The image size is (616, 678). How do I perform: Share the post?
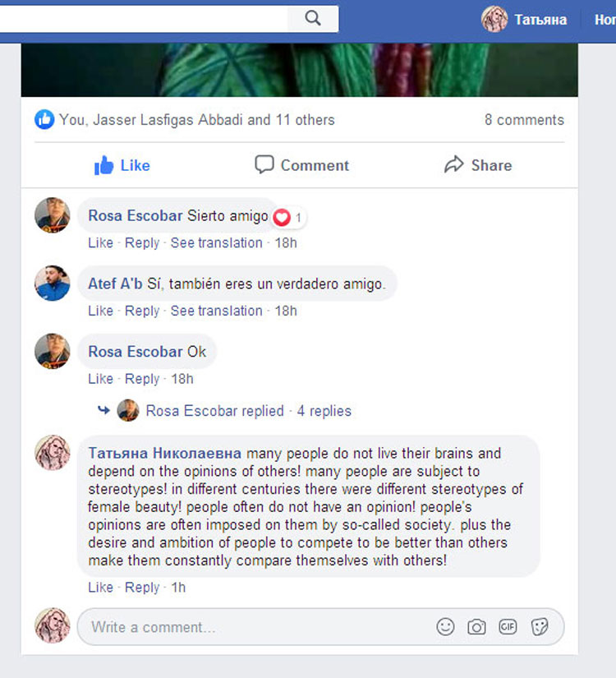click(x=478, y=165)
